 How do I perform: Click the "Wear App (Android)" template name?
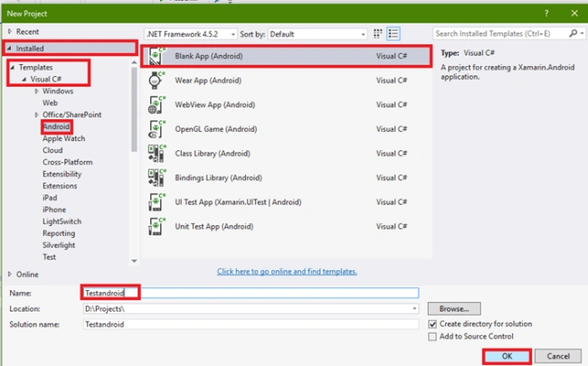[x=208, y=80]
